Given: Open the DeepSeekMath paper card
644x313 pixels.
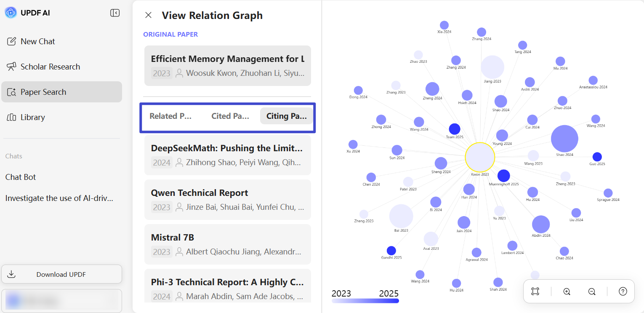Looking at the screenshot, I should 227,155.
